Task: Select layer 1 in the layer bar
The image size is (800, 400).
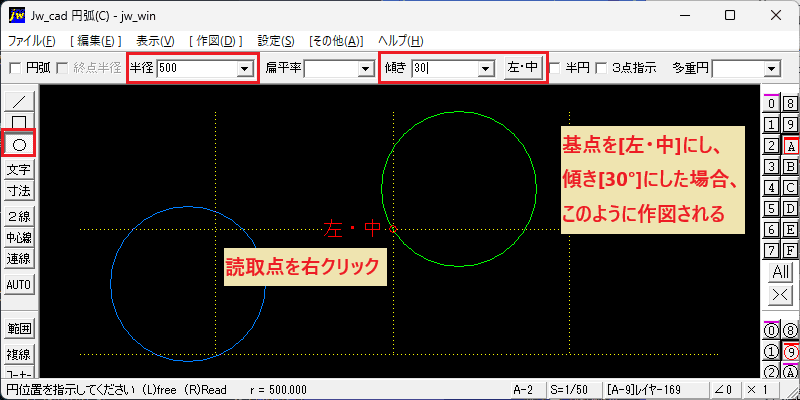Action: tap(772, 124)
